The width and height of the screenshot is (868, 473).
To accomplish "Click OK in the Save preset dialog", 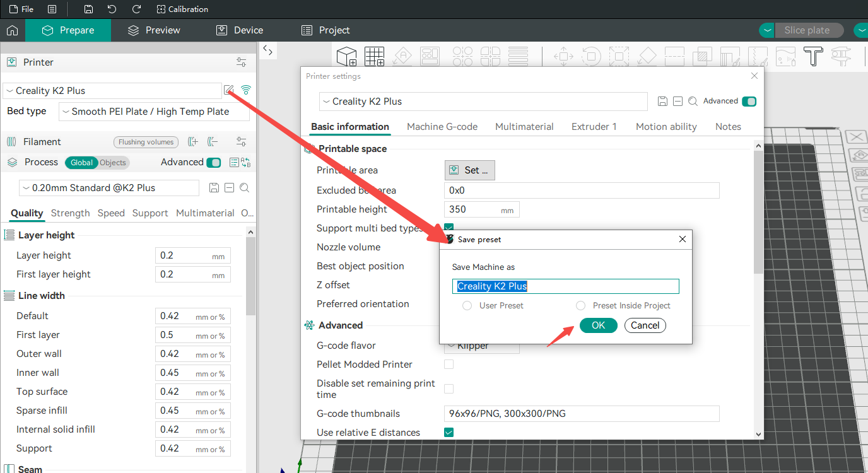I will (598, 325).
